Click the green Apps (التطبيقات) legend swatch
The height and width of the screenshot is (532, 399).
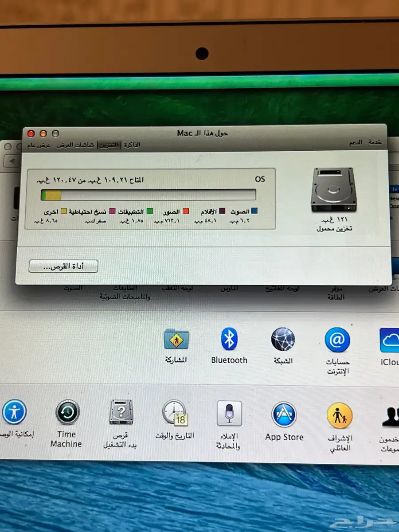pyautogui.click(x=150, y=211)
